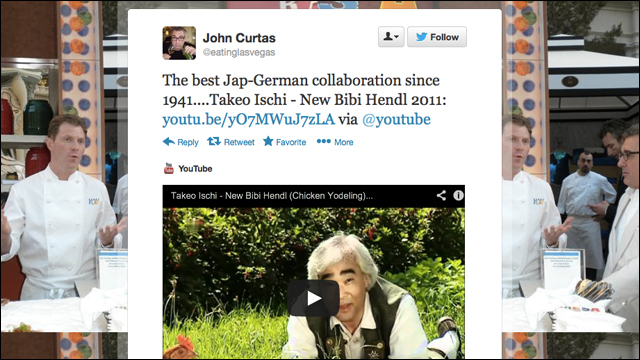Retweet this tweet
Screen dimensions: 640x360
(231, 142)
